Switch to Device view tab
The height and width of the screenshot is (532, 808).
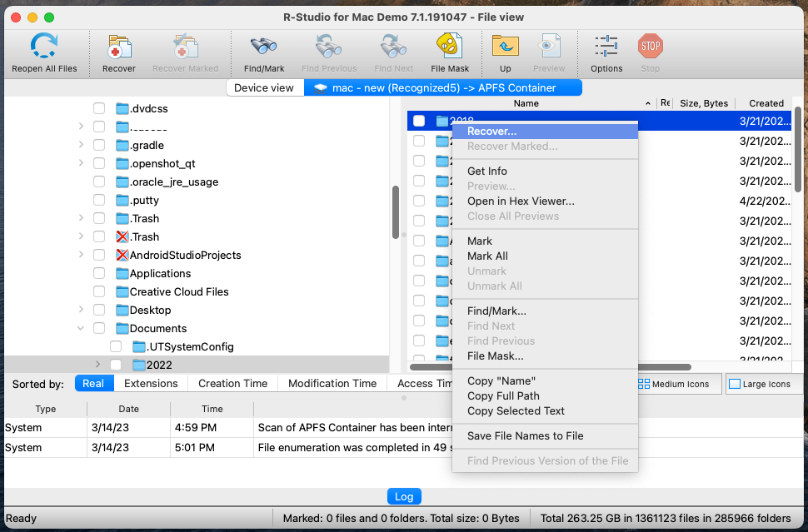[x=264, y=88]
